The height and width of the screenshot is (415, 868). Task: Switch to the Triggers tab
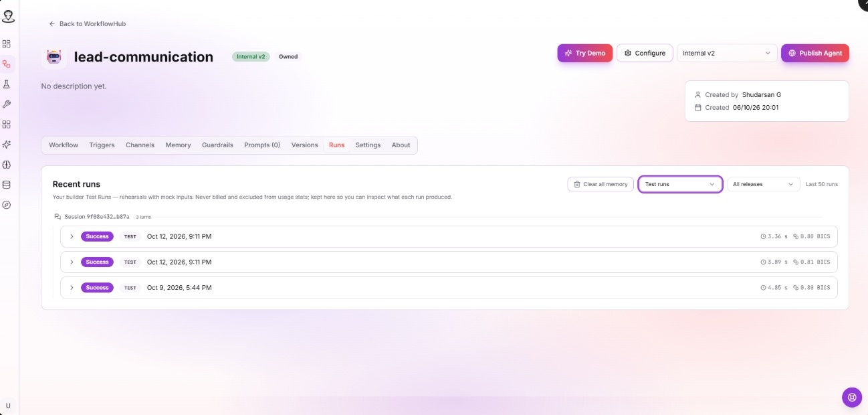[x=102, y=145]
